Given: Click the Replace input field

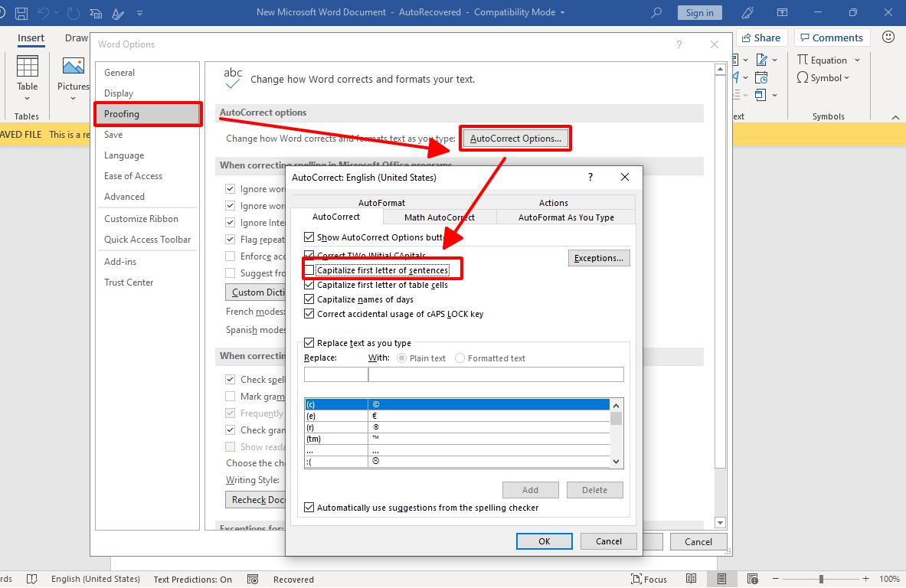Looking at the screenshot, I should coord(335,374).
